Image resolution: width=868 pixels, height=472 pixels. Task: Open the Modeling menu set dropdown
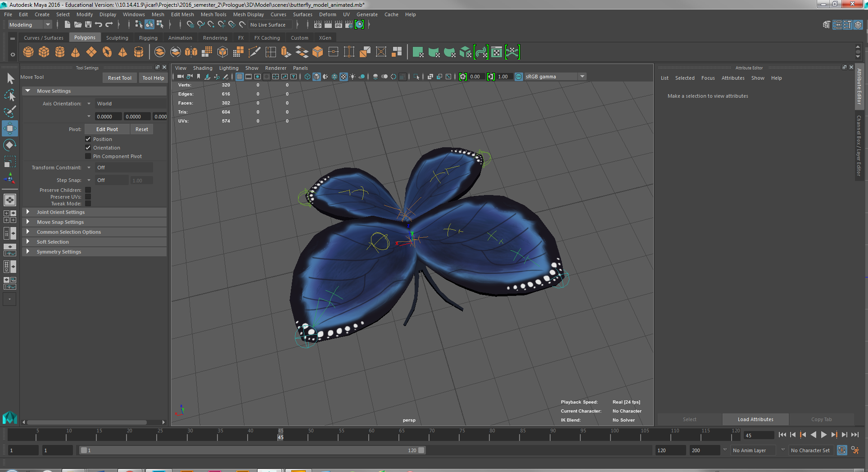click(x=30, y=25)
